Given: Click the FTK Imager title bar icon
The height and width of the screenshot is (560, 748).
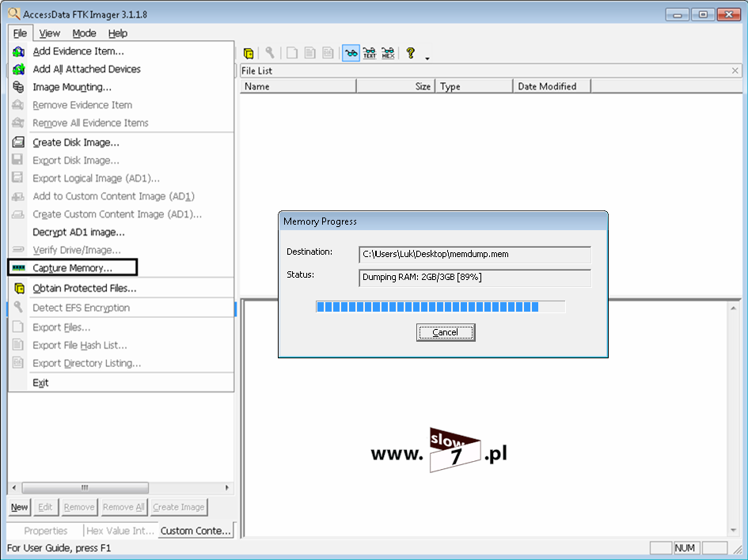Looking at the screenshot, I should (x=13, y=13).
